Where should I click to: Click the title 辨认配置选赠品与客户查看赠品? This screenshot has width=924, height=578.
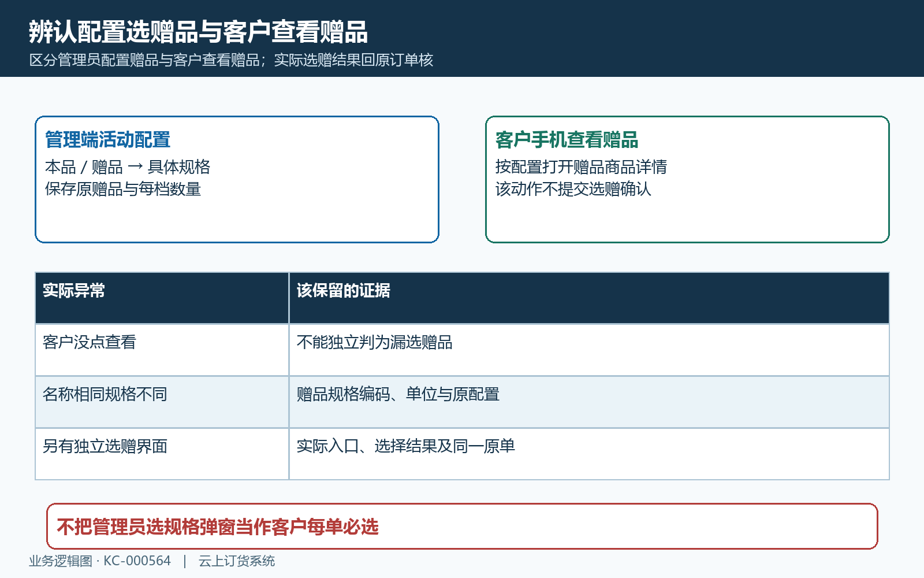198,32
